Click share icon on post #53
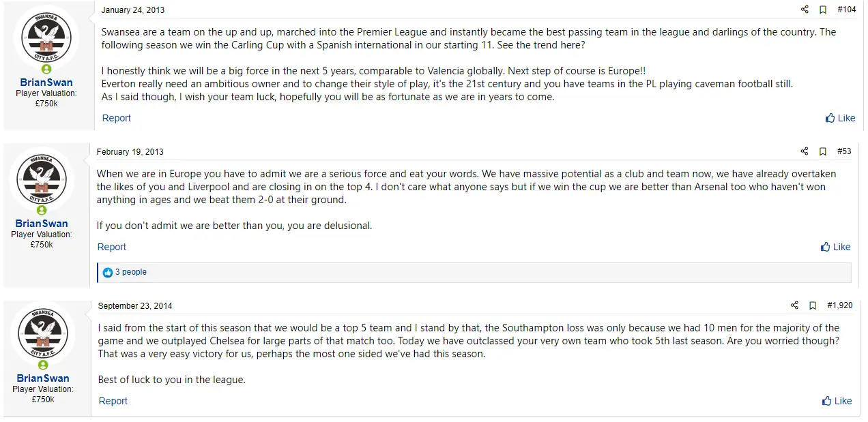The height and width of the screenshot is (422, 868). [x=805, y=151]
